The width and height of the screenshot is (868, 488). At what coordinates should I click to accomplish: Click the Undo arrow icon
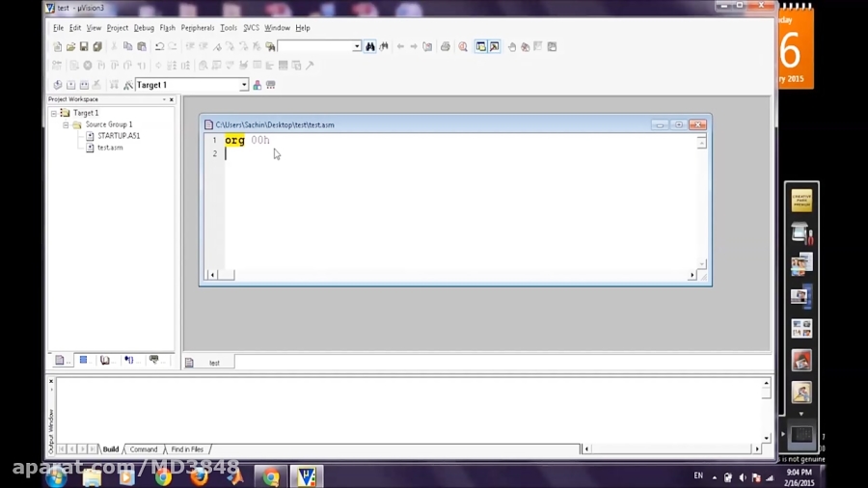pos(159,47)
